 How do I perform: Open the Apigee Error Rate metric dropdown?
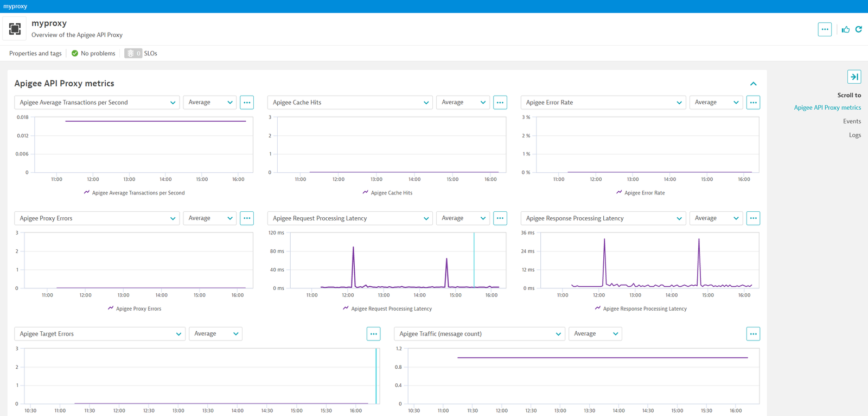coord(603,102)
